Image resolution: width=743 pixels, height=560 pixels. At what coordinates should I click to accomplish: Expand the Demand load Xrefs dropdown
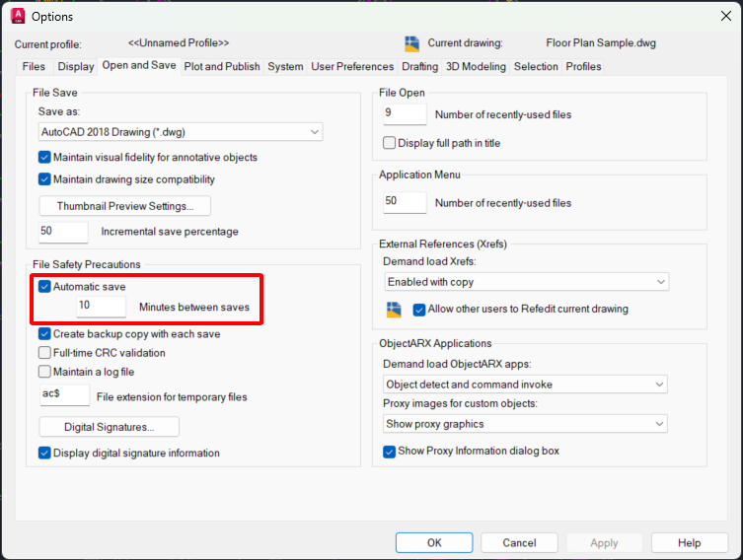pyautogui.click(x=527, y=282)
